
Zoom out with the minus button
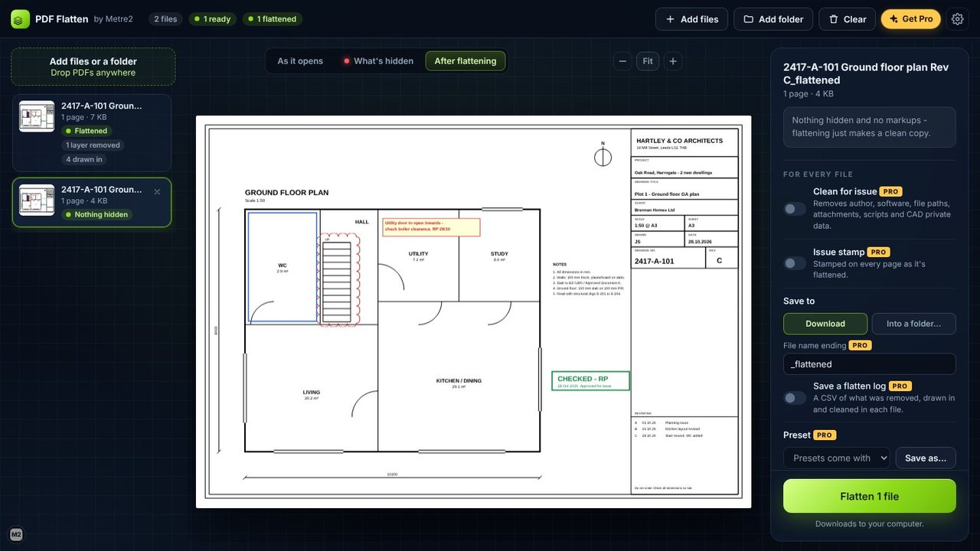click(623, 61)
